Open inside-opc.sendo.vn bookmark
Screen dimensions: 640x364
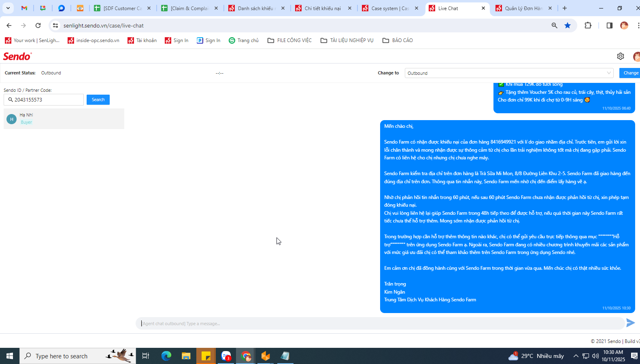[x=94, y=40]
